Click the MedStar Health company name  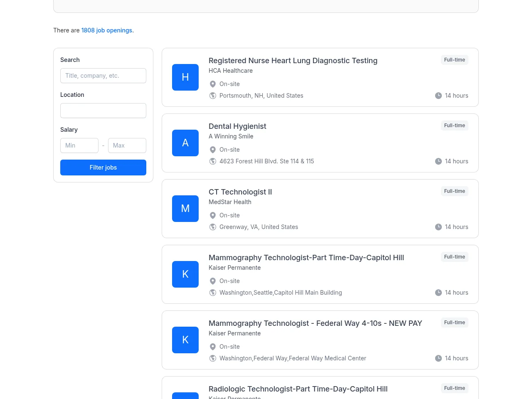(230, 202)
